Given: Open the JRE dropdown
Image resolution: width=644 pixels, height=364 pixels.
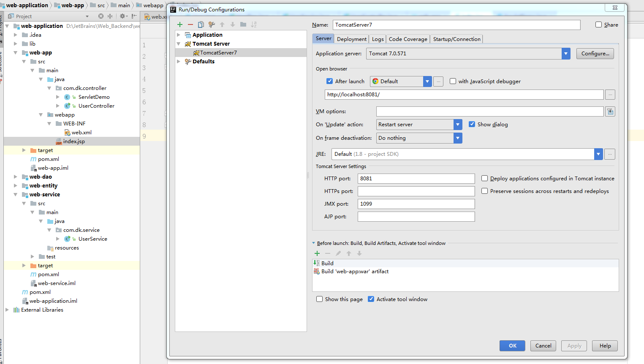Looking at the screenshot, I should coord(598,154).
